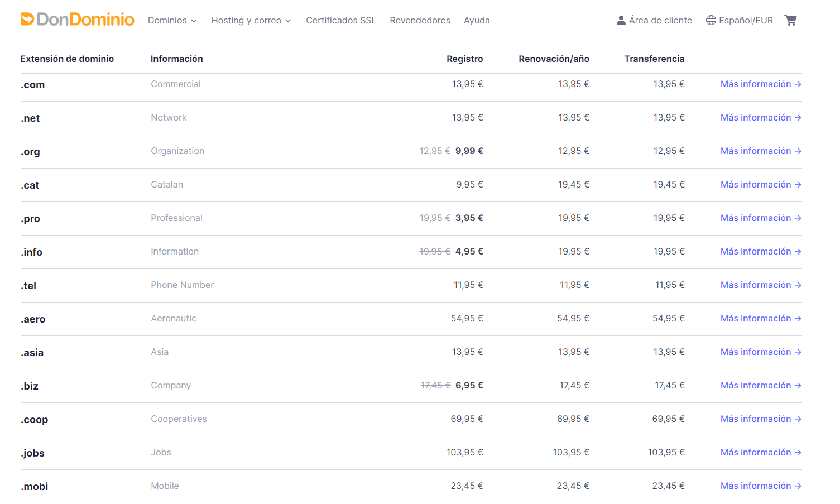Click the Registro column header
The image size is (840, 504).
pos(464,59)
